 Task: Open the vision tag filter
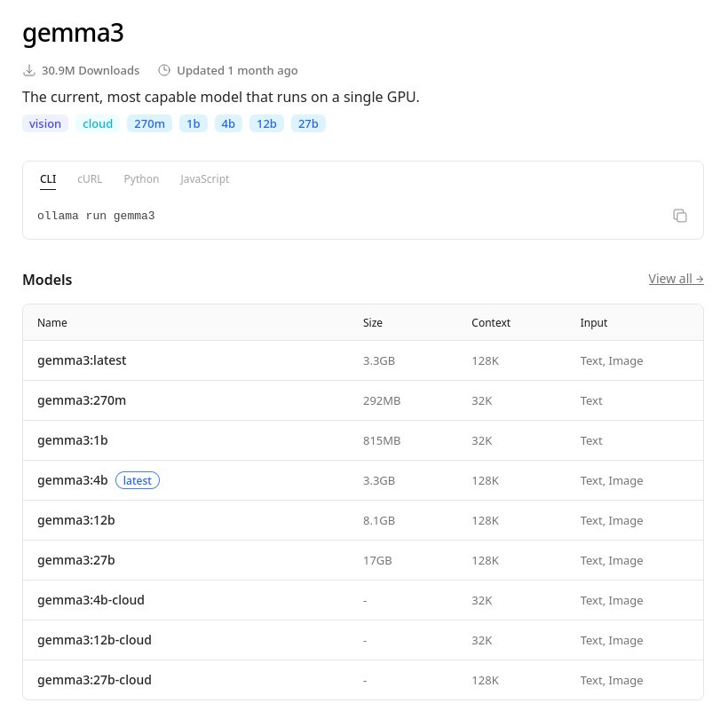coord(45,123)
